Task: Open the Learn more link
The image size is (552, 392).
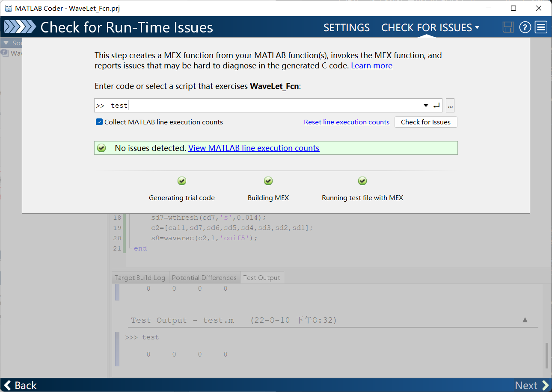Action: (x=372, y=66)
